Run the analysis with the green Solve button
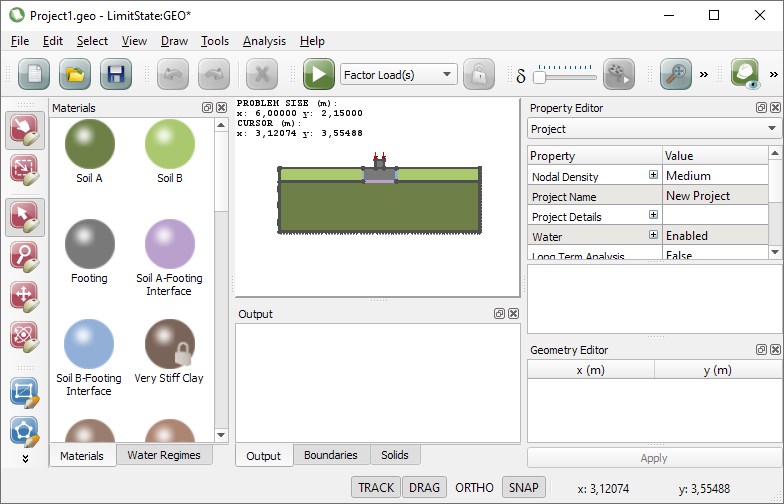Viewport: 784px width, 504px height. coord(319,75)
